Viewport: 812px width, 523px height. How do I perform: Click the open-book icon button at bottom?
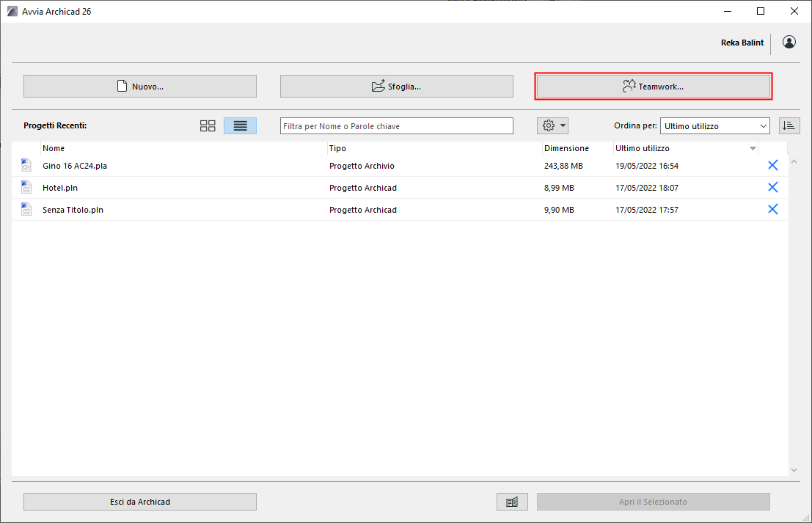point(512,501)
